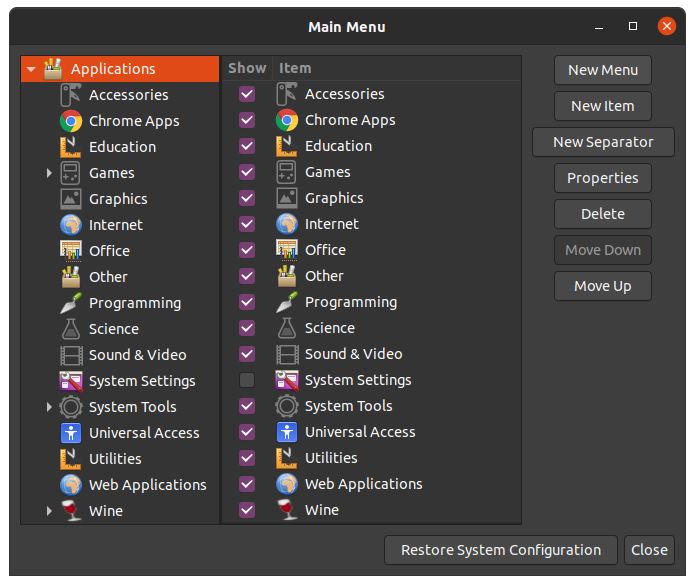Image resolution: width=695 pixels, height=585 pixels.
Task: Expand the System Tools tree node
Action: point(49,407)
